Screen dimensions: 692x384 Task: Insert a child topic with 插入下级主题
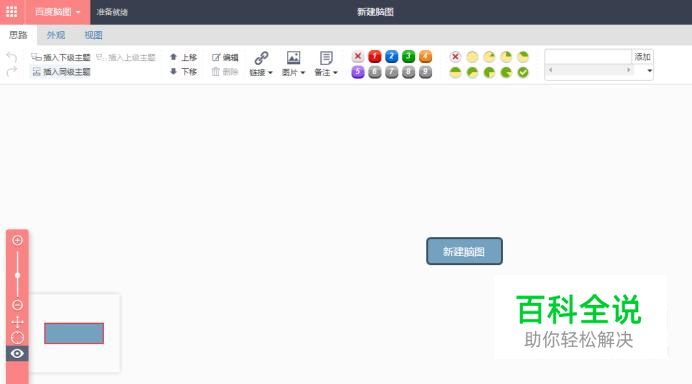coord(61,57)
